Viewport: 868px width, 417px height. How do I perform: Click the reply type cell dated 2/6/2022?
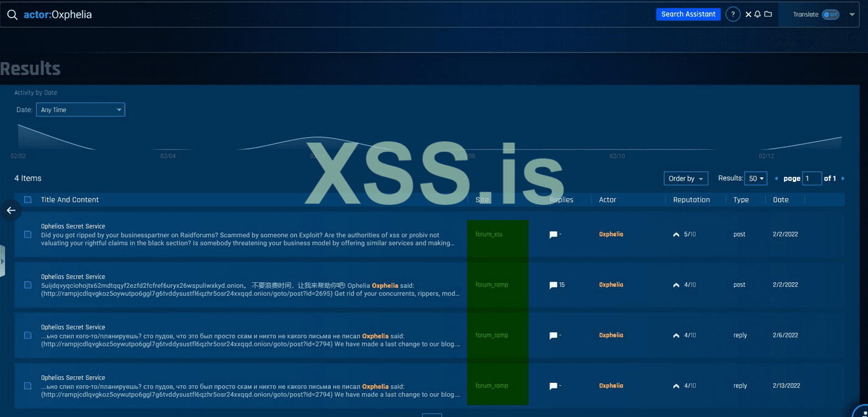[x=740, y=336]
